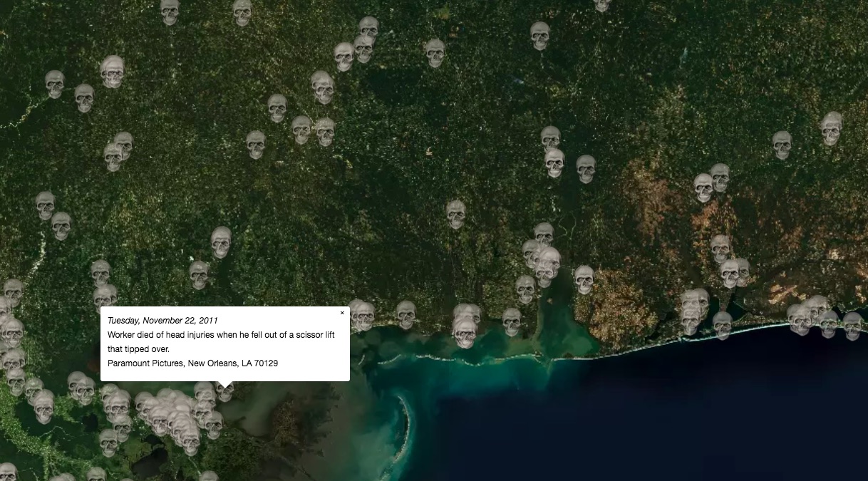Click the skull marker at the far right coastline edge

(x=852, y=326)
